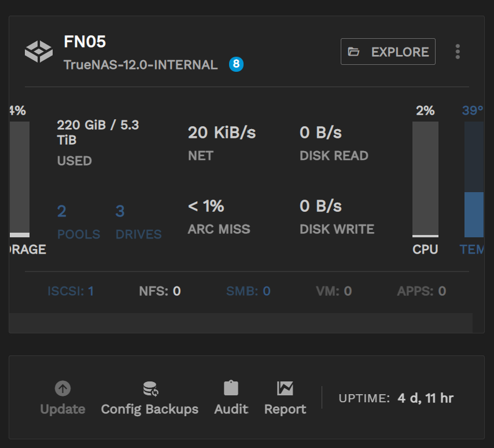The image size is (494, 448).
Task: Click the Update arrow icon
Action: pyautogui.click(x=62, y=388)
